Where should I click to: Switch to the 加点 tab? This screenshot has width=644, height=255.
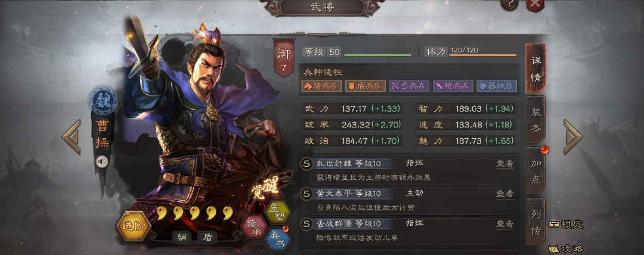pyautogui.click(x=535, y=170)
